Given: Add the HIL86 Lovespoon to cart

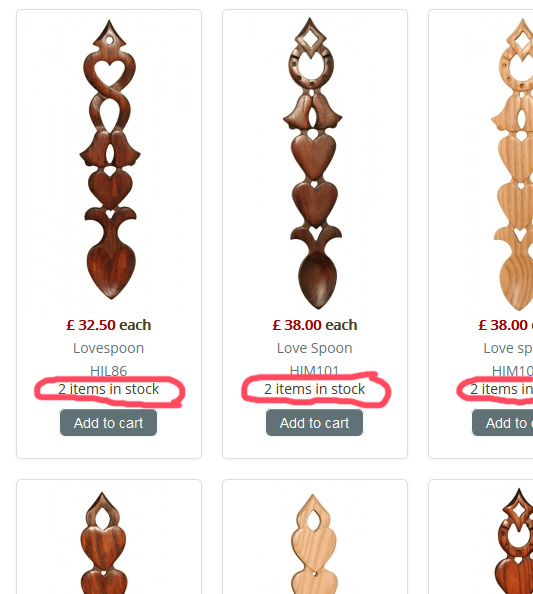Looking at the screenshot, I should point(108,423).
